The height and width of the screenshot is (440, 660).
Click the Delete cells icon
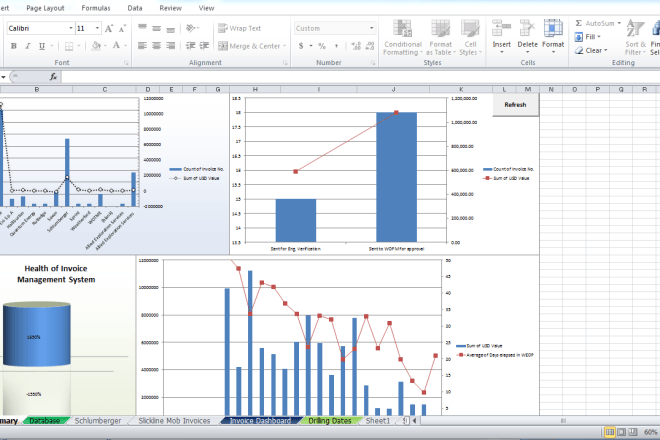coord(527,29)
